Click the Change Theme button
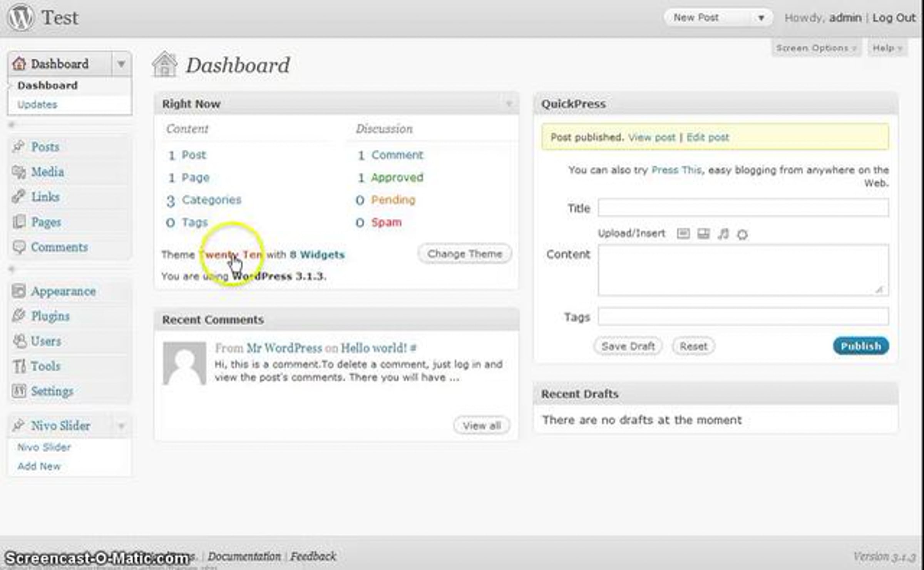The width and height of the screenshot is (924, 570). (465, 254)
